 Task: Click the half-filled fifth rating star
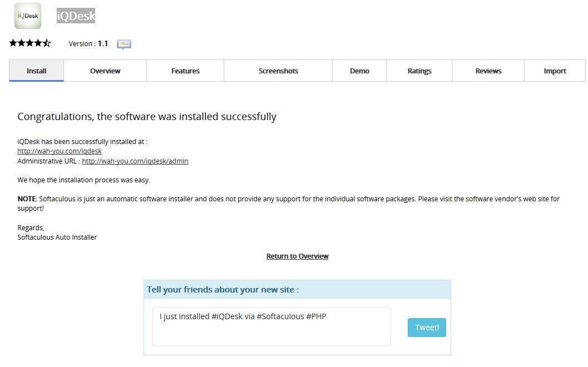click(x=48, y=42)
